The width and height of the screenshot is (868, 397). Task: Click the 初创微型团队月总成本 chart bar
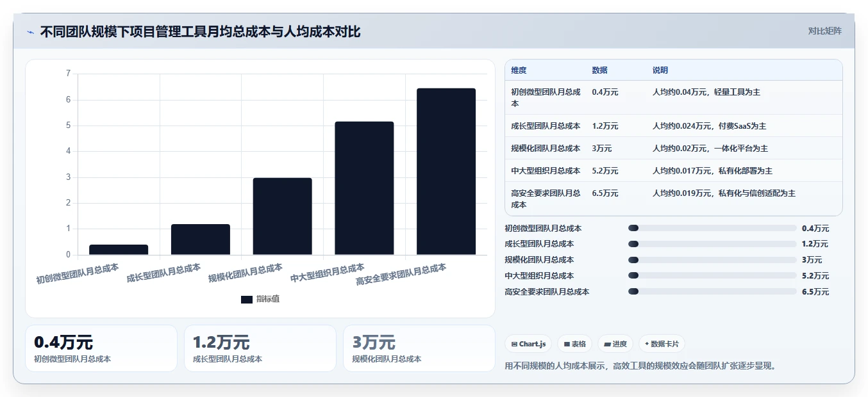[x=119, y=250]
